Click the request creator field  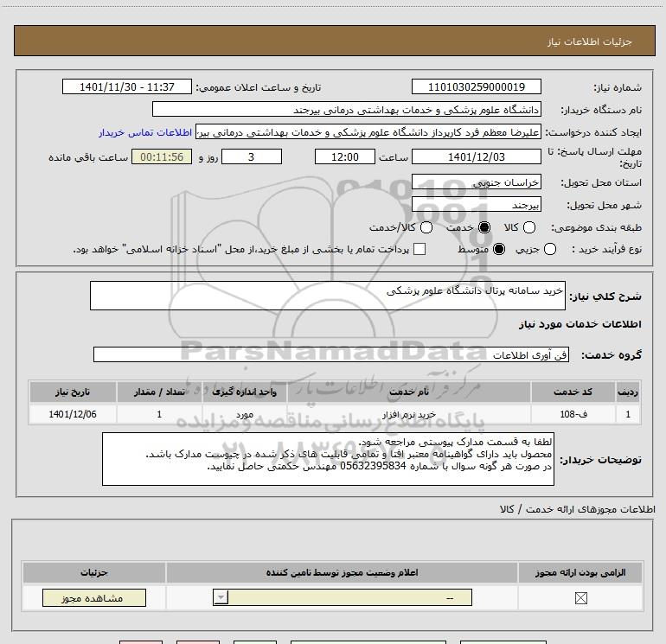pyautogui.click(x=368, y=132)
